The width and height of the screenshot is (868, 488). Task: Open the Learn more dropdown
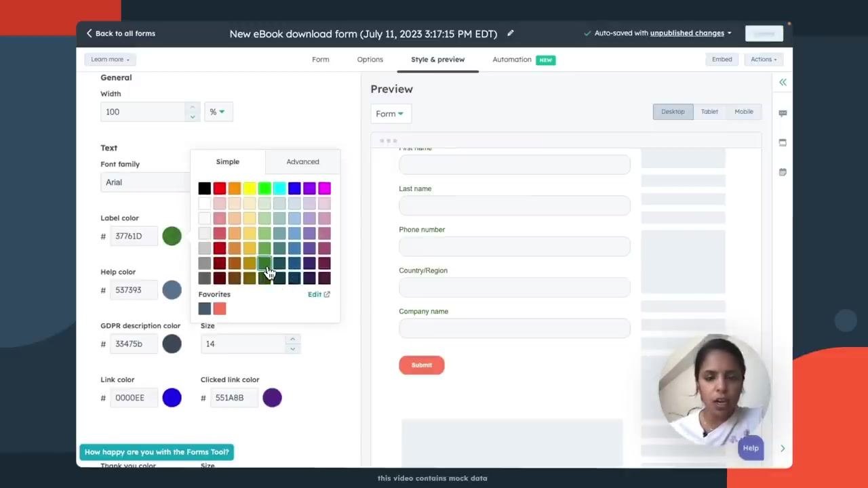pyautogui.click(x=110, y=60)
